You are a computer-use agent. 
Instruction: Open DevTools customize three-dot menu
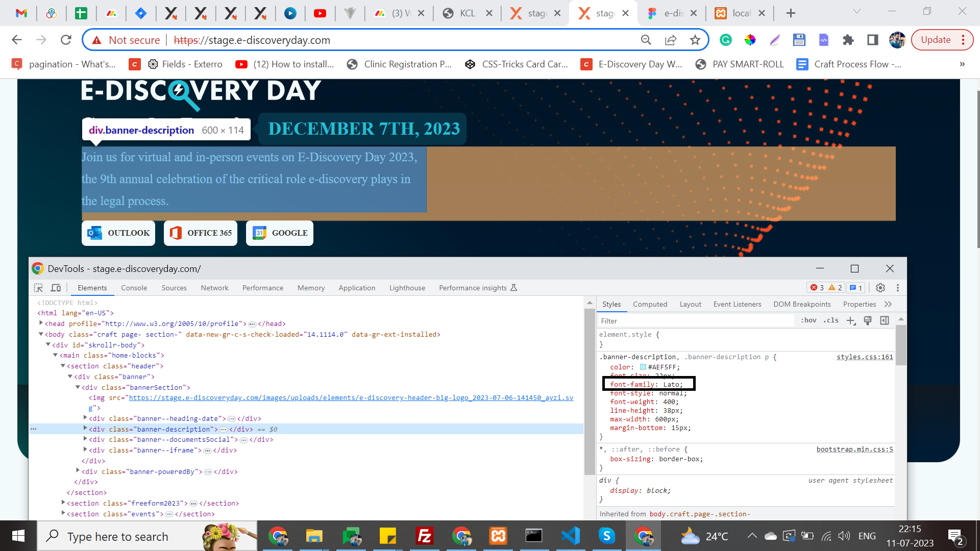click(898, 288)
